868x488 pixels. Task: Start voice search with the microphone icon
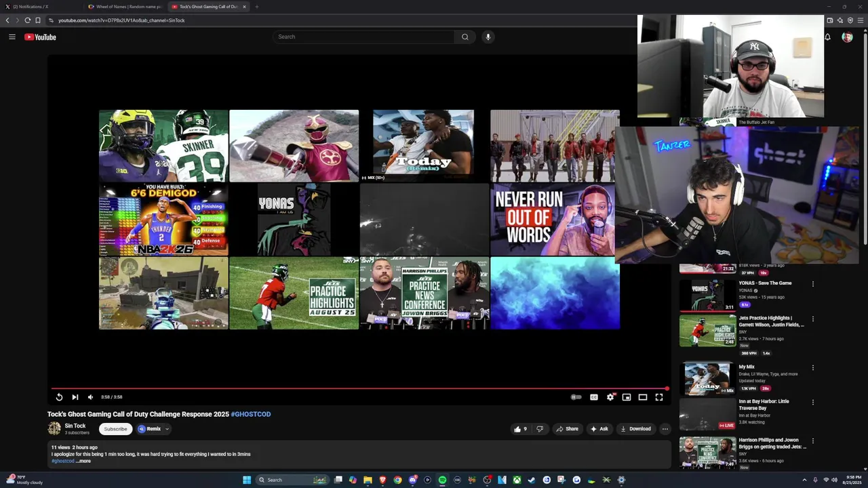488,37
